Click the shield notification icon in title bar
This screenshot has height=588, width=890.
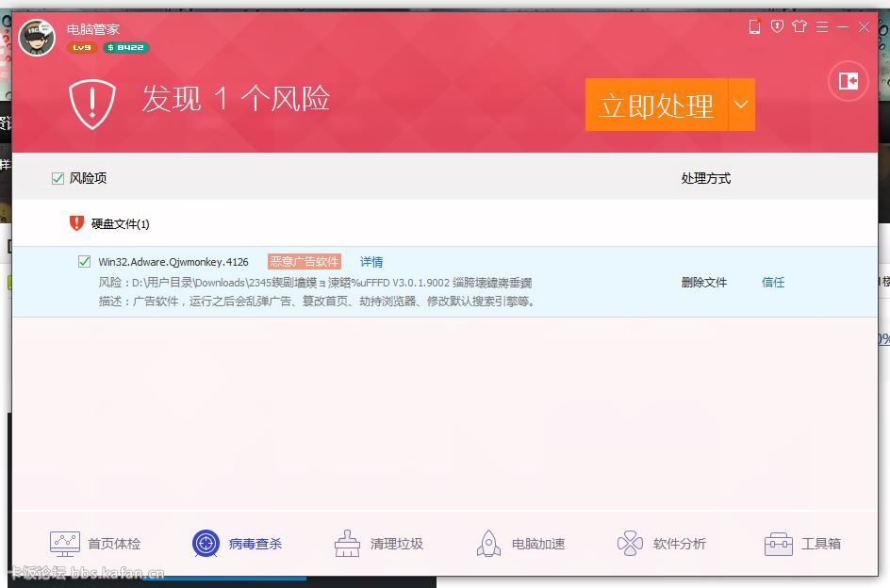click(777, 26)
